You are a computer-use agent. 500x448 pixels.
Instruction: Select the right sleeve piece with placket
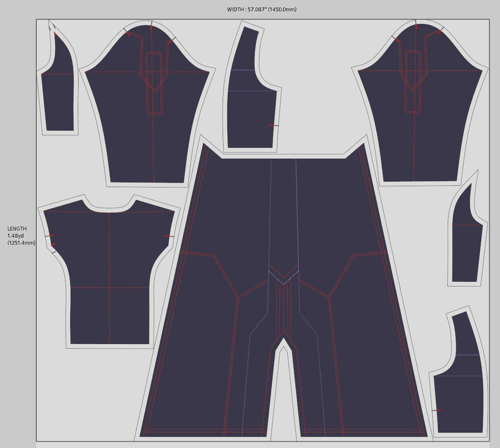tap(419, 102)
